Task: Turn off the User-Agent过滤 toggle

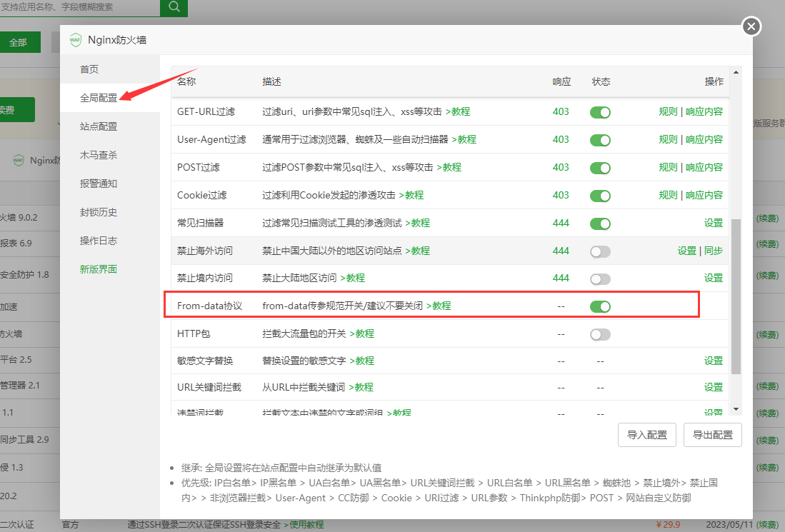Action: point(600,140)
